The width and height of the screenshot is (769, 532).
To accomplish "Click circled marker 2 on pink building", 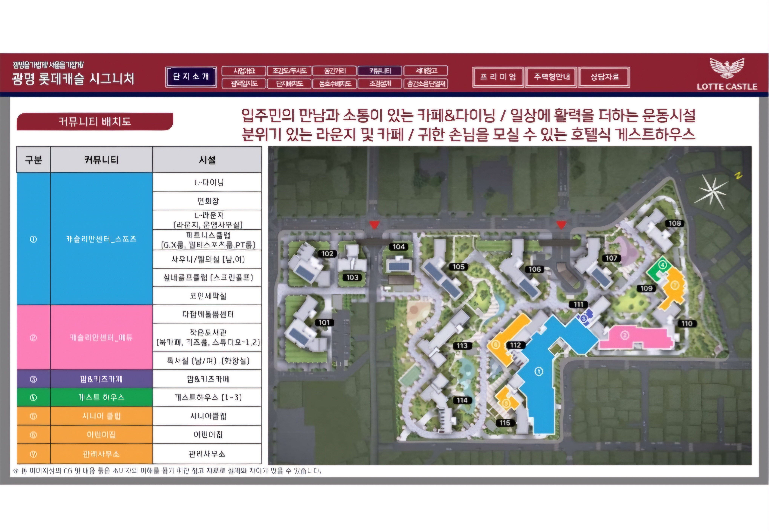I will [625, 335].
